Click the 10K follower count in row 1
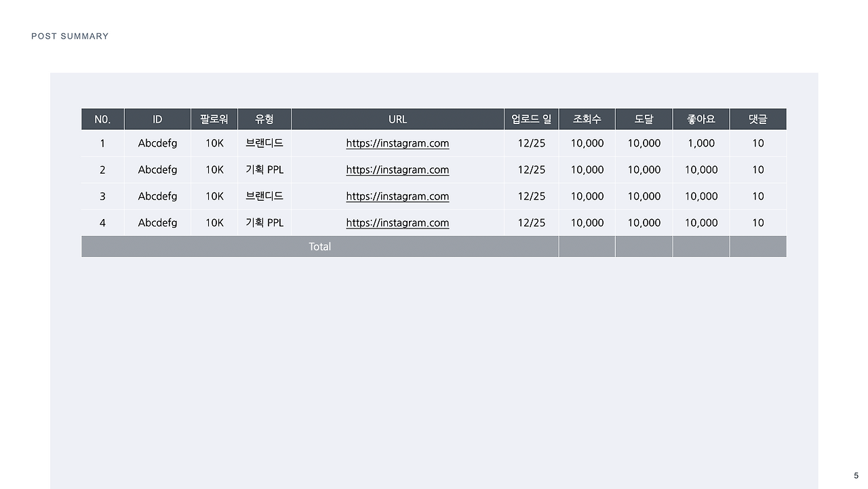Image resolution: width=868 pixels, height=489 pixels. pos(214,143)
